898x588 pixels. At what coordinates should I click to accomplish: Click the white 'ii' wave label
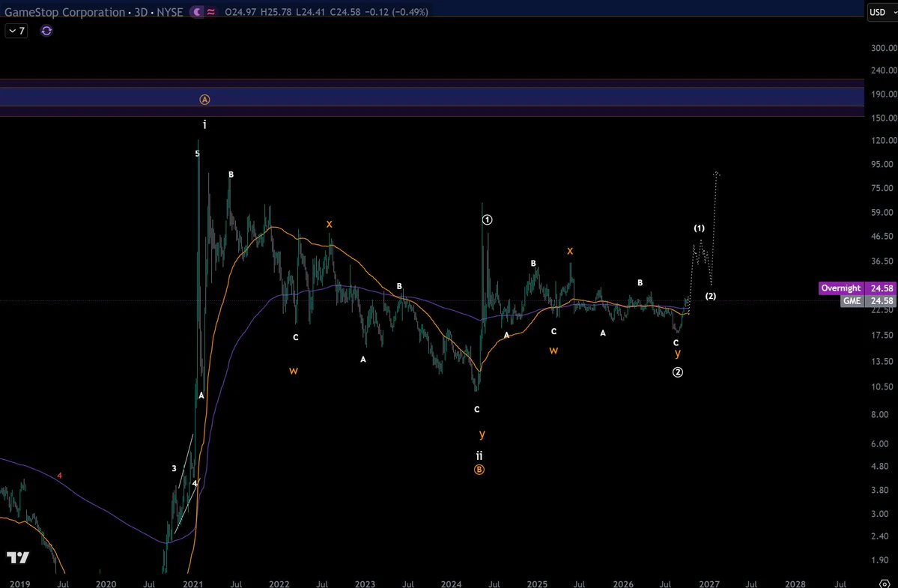point(479,455)
